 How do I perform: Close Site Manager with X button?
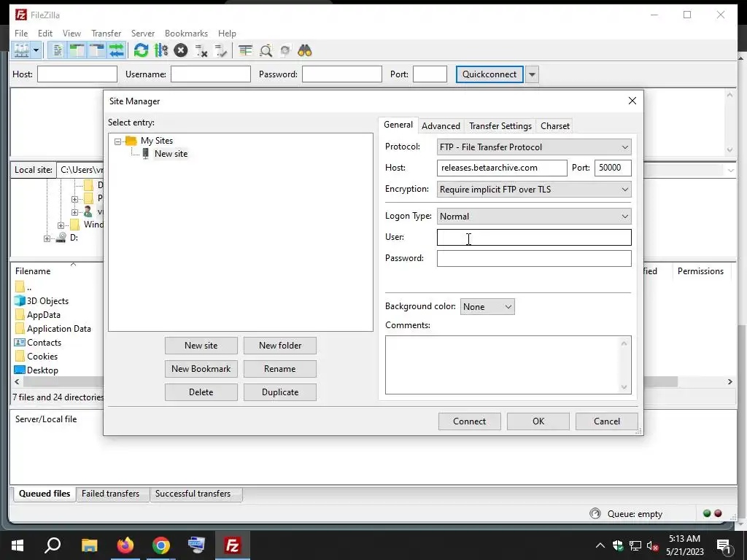[632, 101]
